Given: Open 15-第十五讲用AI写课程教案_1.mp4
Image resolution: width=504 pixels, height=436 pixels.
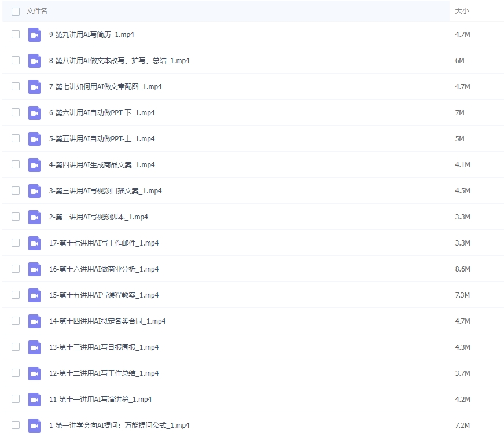Looking at the screenshot, I should click(103, 295).
